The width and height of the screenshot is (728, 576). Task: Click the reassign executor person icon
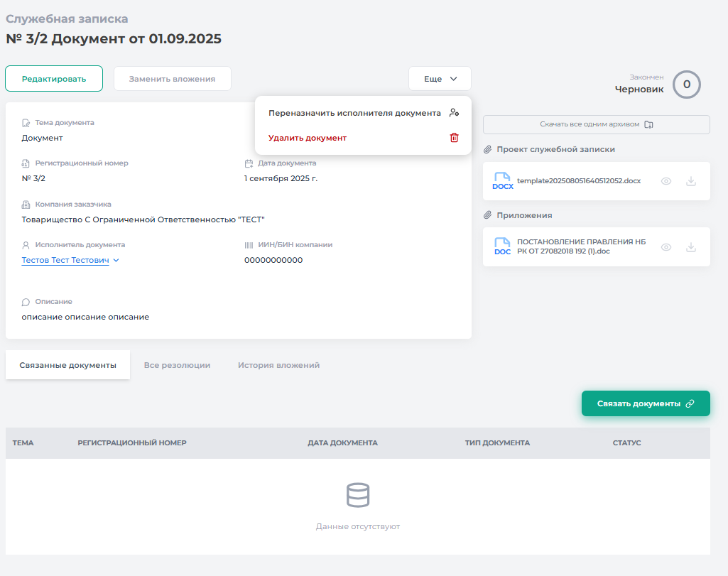click(x=455, y=113)
